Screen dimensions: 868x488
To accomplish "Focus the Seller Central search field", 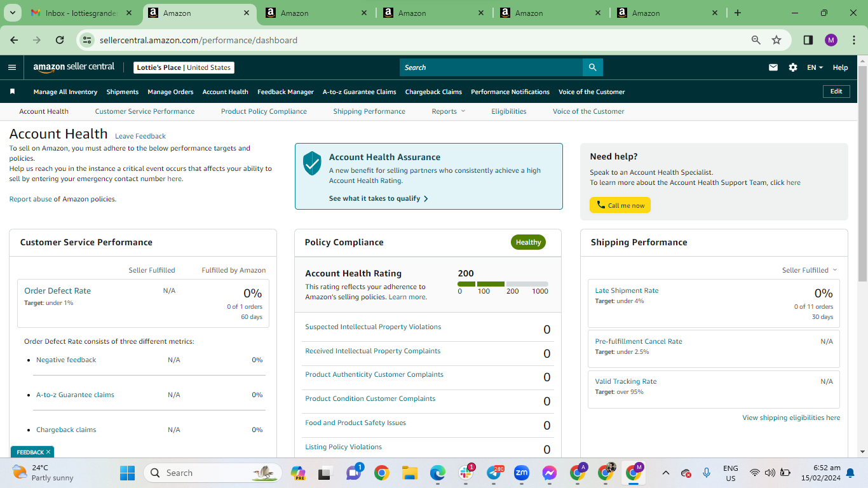I will (491, 67).
